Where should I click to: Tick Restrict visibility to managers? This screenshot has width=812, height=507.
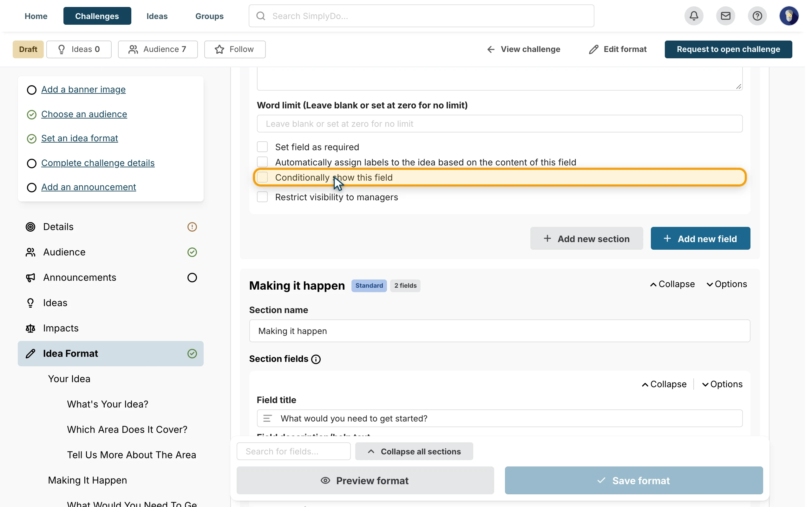coord(262,197)
